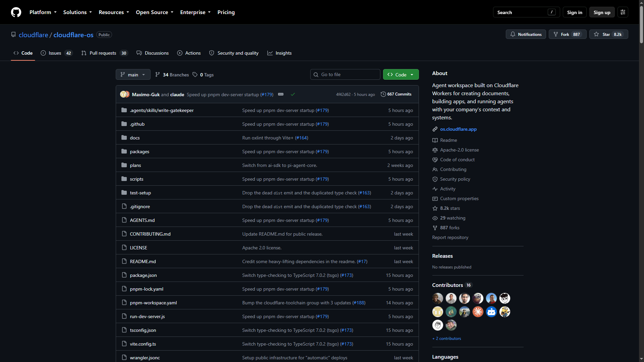Click the stars icon in About
Image resolution: width=644 pixels, height=362 pixels.
tap(435, 208)
